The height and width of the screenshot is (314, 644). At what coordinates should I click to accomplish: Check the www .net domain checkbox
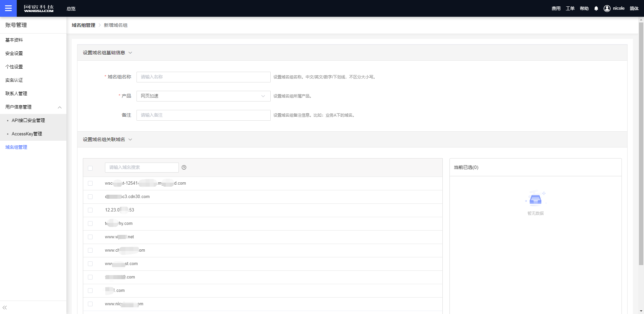90,237
